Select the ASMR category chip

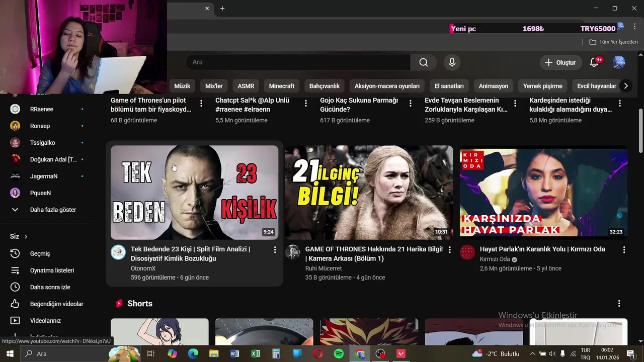(246, 86)
